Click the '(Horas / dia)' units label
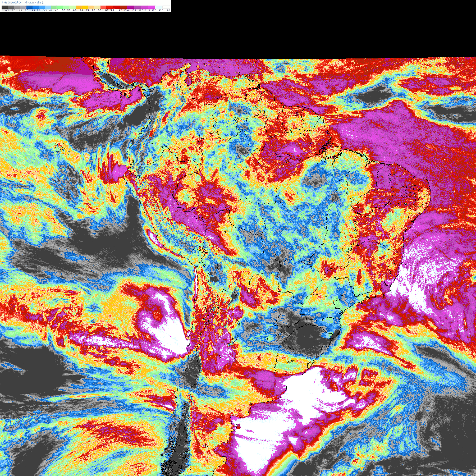476x476 pixels. (34, 2)
